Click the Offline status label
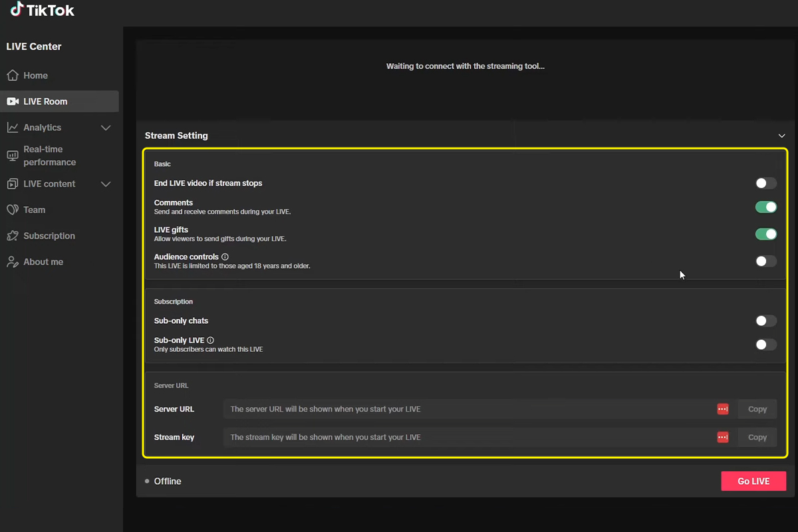798x532 pixels. point(168,481)
